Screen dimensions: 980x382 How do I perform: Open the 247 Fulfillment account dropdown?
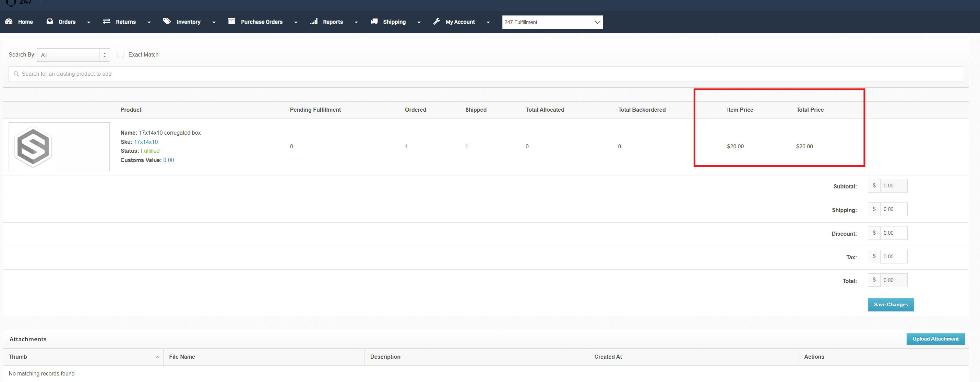[x=552, y=22]
